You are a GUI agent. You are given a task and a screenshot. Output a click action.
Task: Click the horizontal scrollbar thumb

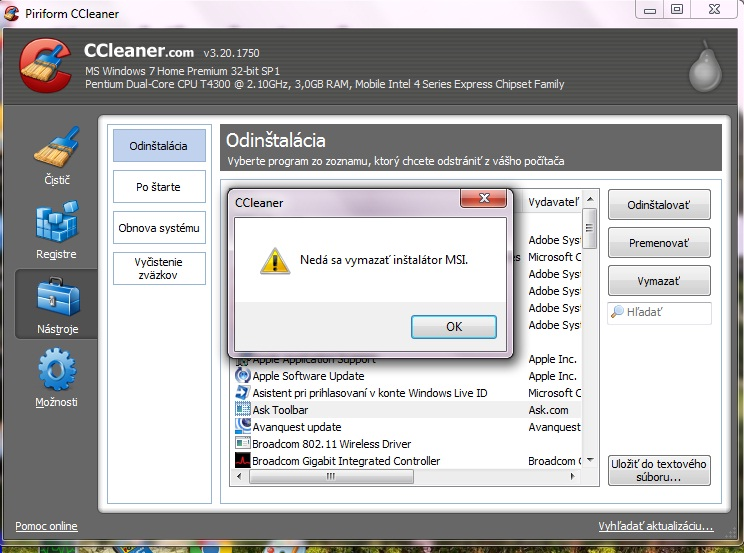coord(331,476)
